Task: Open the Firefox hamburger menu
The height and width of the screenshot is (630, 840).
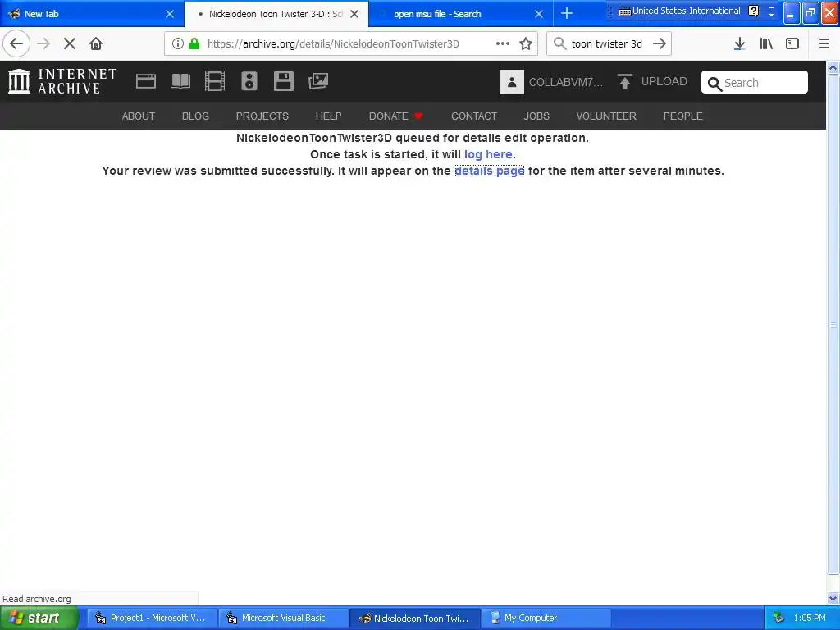Action: tap(824, 44)
